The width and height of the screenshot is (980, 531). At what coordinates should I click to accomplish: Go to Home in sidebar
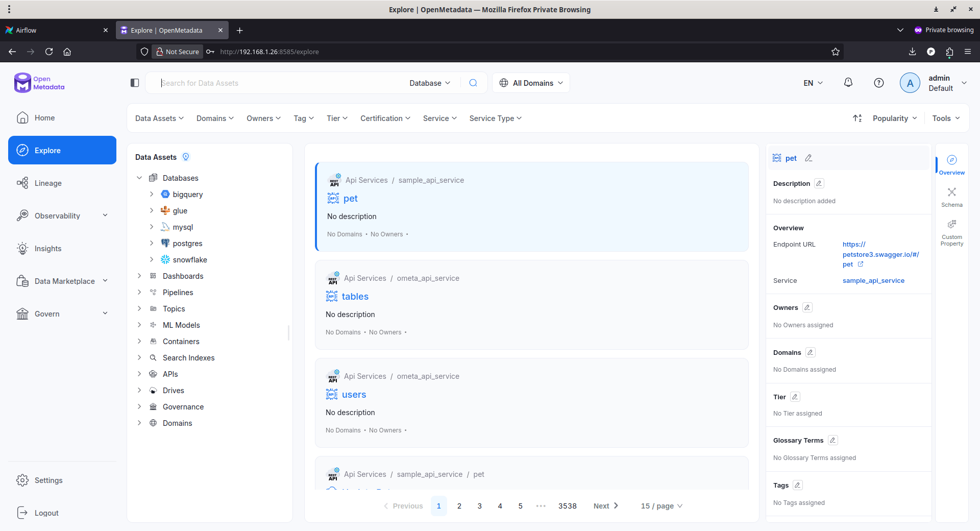tap(62, 118)
